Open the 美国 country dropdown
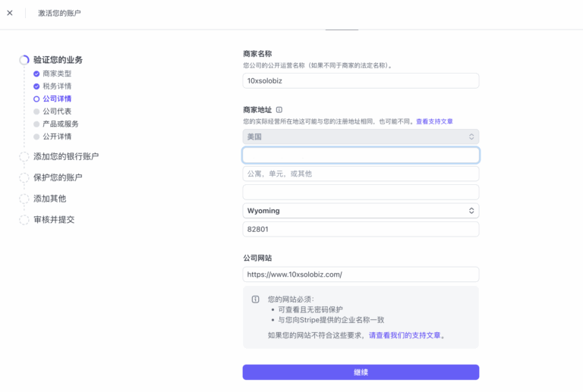Screen dimensions: 583x392 [x=361, y=136]
